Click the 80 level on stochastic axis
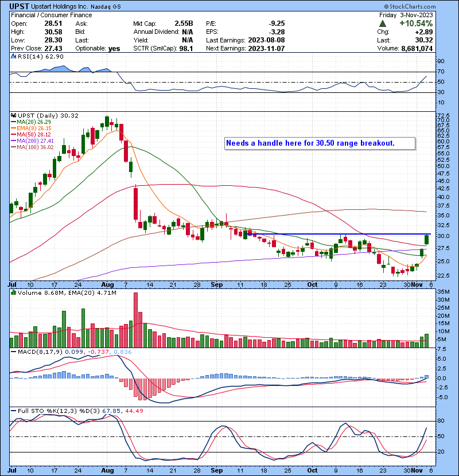This screenshot has height=476, width=459. tap(441, 421)
